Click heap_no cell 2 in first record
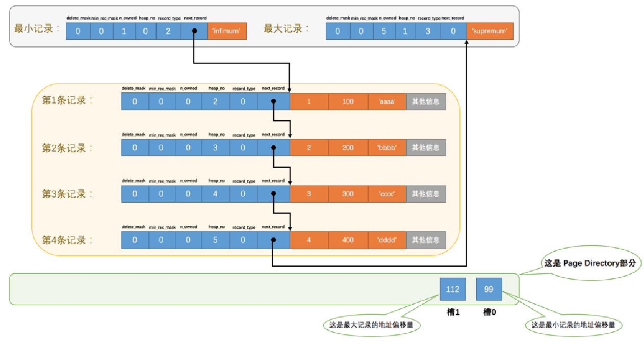This screenshot has width=644, height=344. click(215, 101)
